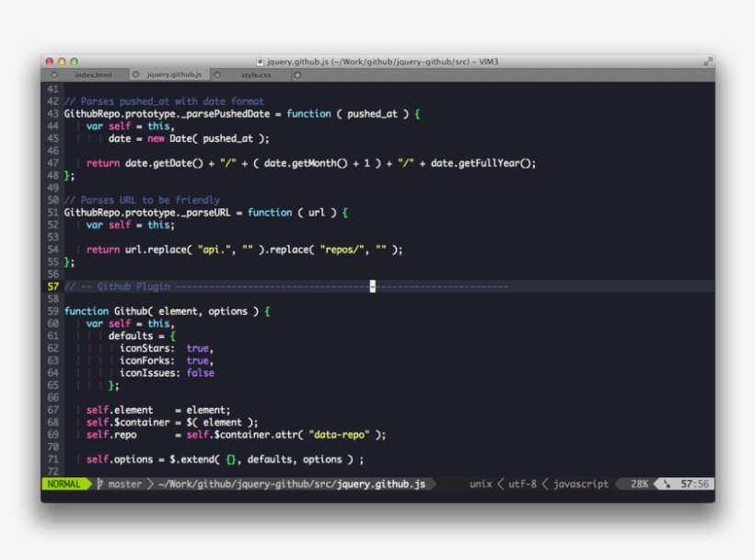Click the close icon on the jquery.github.js tab
The height and width of the screenshot is (560, 755).
pos(135,75)
